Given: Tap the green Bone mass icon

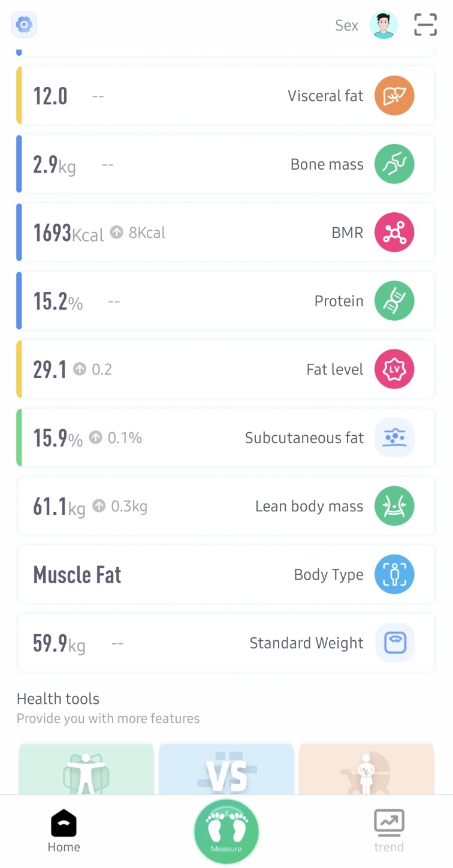Looking at the screenshot, I should [394, 164].
